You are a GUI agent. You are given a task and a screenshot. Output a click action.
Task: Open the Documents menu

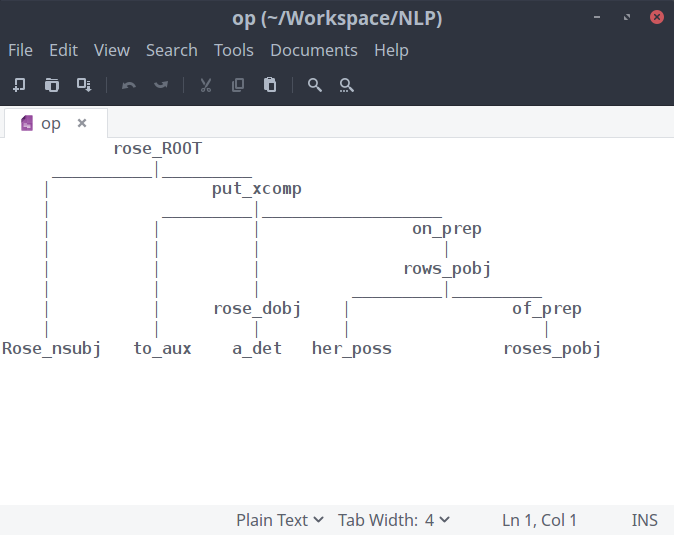click(x=314, y=51)
